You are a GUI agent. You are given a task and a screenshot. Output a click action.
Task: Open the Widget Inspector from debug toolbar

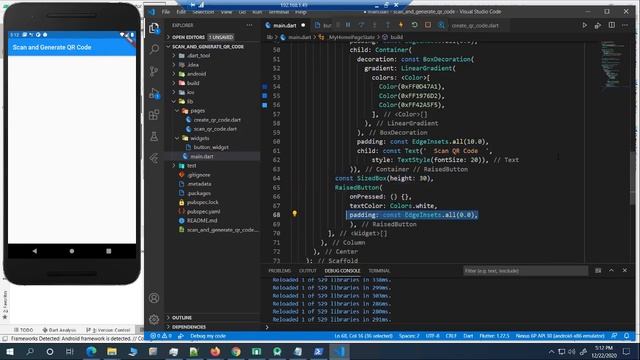[441, 25]
